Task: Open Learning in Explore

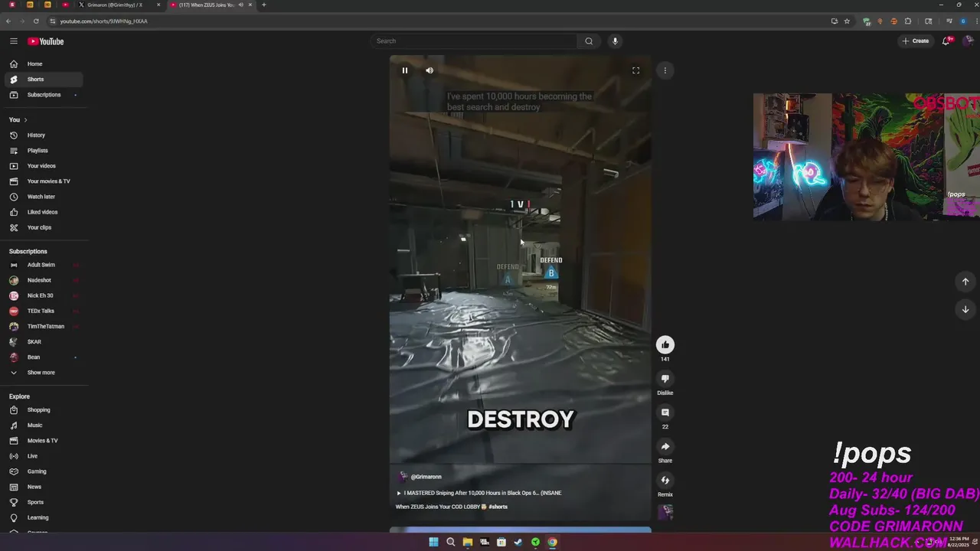Action: [44, 517]
